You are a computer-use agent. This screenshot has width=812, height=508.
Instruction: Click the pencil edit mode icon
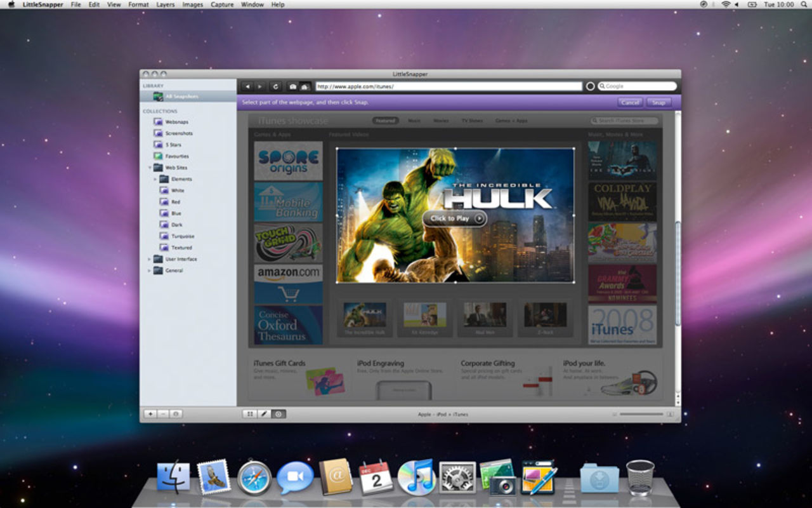tap(264, 414)
